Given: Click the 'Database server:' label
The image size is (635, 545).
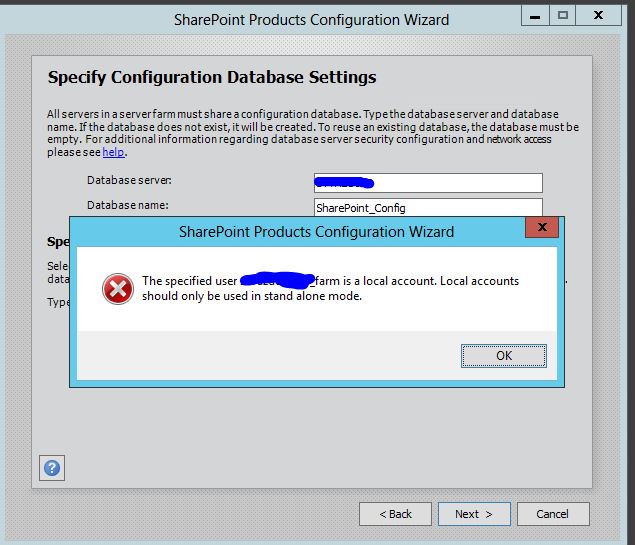Looking at the screenshot, I should pyautogui.click(x=129, y=180).
